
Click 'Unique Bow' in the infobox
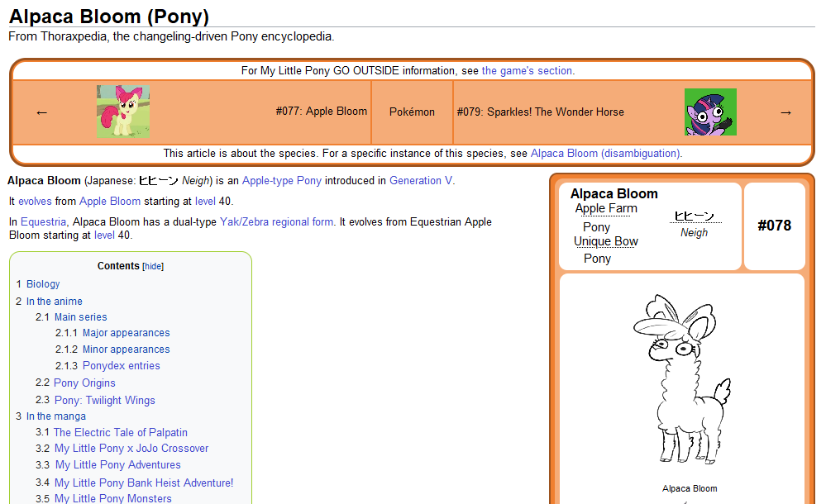pos(606,241)
